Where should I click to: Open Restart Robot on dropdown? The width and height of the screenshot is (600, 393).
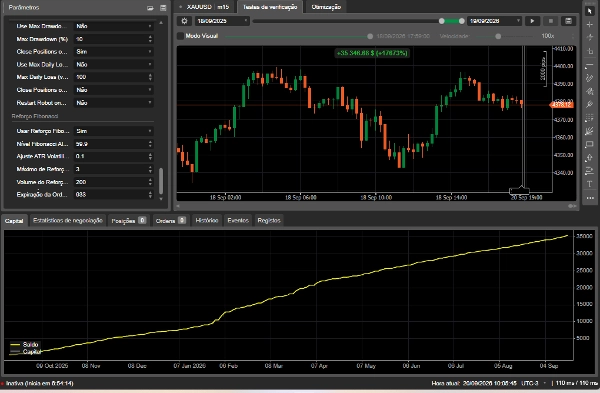click(x=114, y=103)
